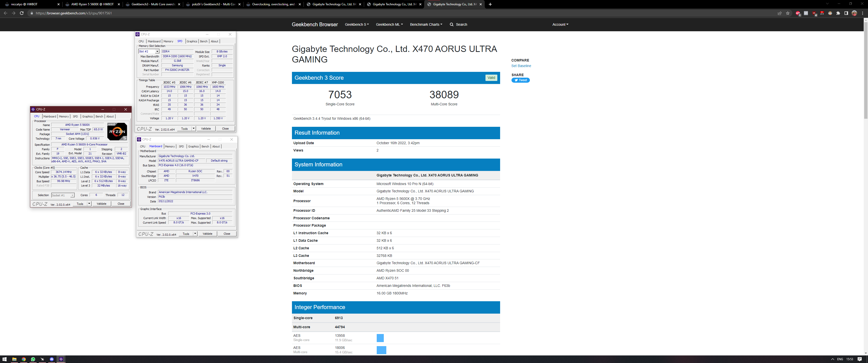Screen dimensions: 868x363
Task: Open a new browser tab
Action: [x=490, y=4]
